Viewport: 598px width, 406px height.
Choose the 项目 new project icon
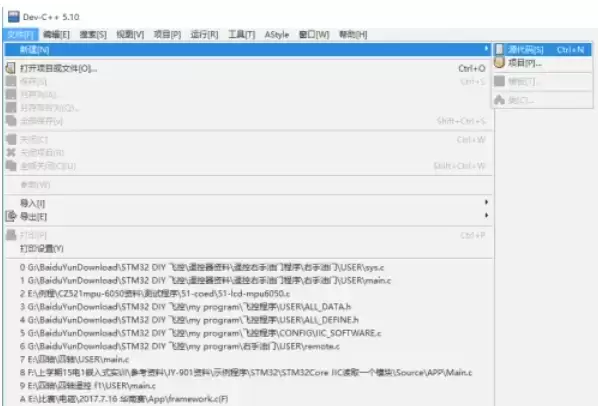499,63
